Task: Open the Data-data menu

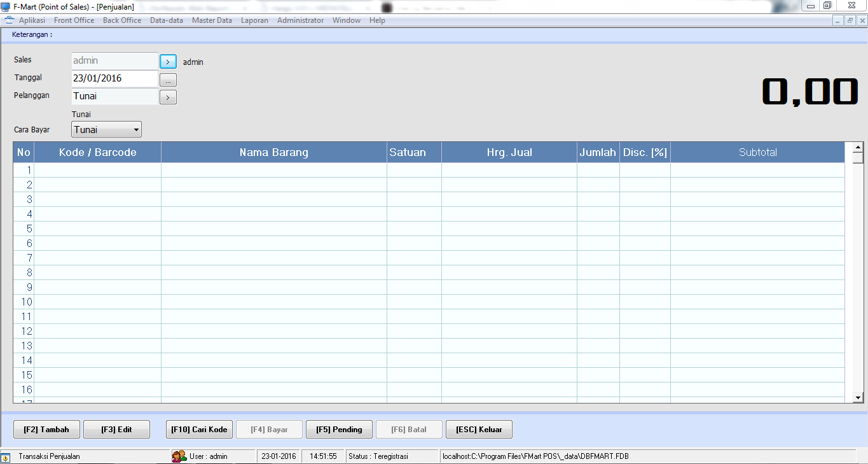Action: (x=167, y=20)
